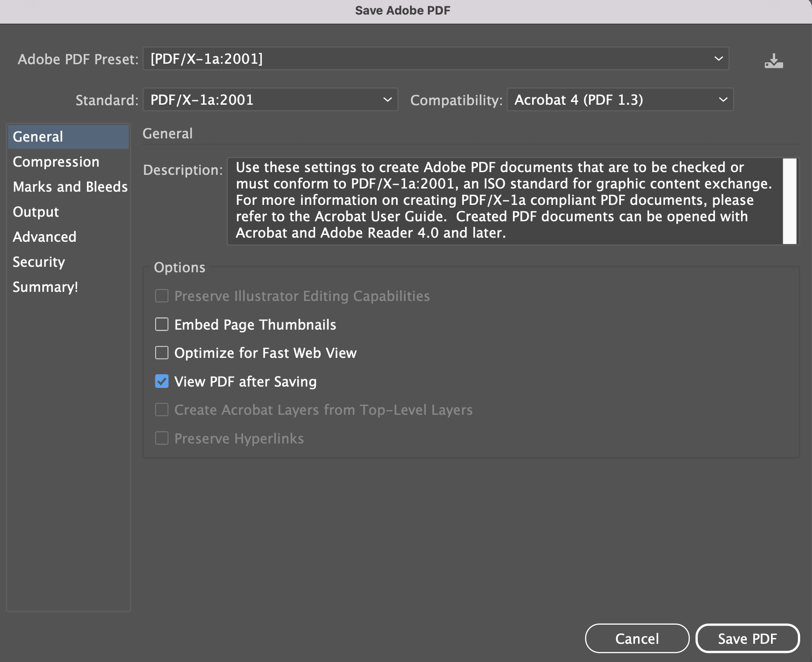Uncheck View PDF after Saving
Viewport: 812px width, 662px height.
pos(162,381)
